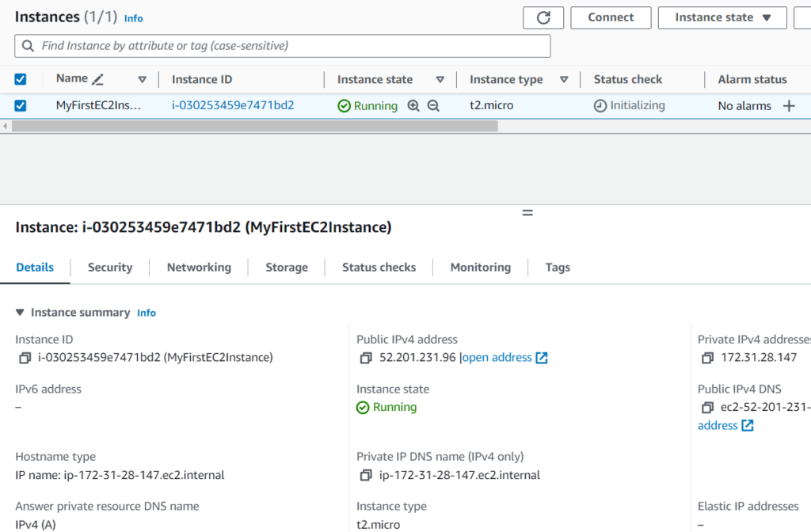Copy the Private IP DNS name
Viewport: 811px width, 532px height.
[x=364, y=475]
